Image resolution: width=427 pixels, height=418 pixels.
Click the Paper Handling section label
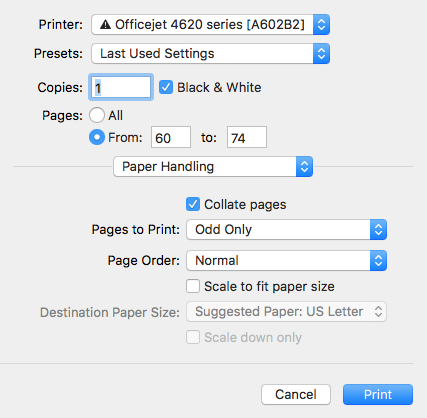(168, 166)
